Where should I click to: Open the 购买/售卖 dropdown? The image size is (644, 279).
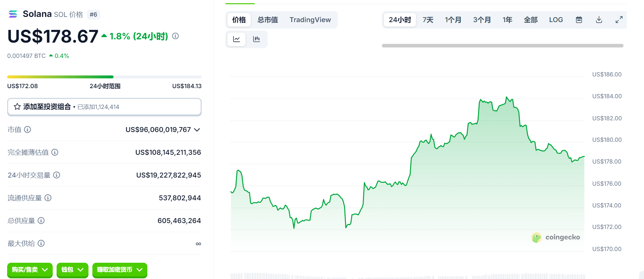click(30, 270)
